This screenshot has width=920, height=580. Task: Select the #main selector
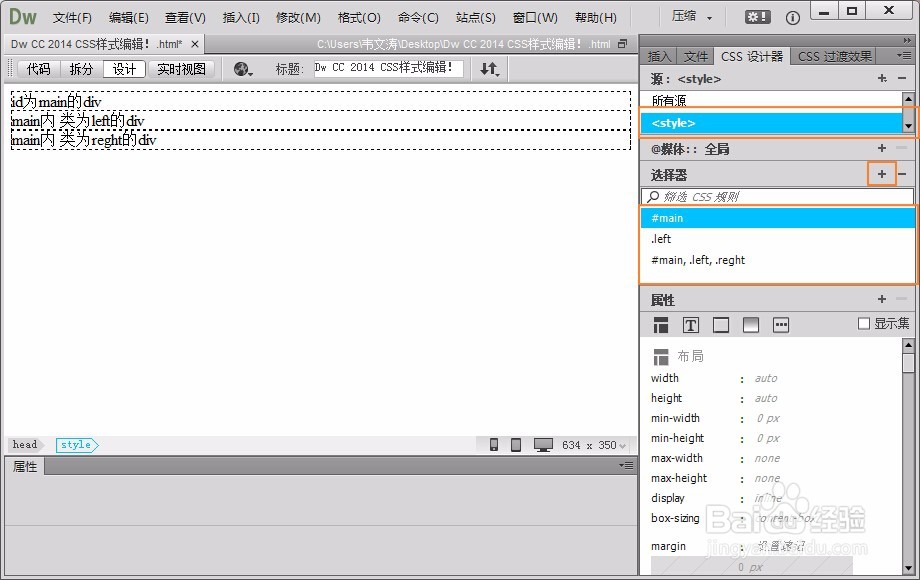[x=777, y=218]
